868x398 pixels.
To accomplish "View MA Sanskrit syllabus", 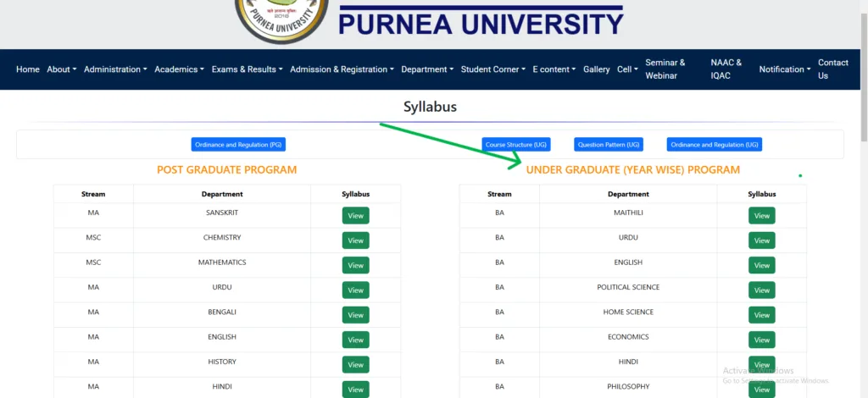I will point(355,216).
